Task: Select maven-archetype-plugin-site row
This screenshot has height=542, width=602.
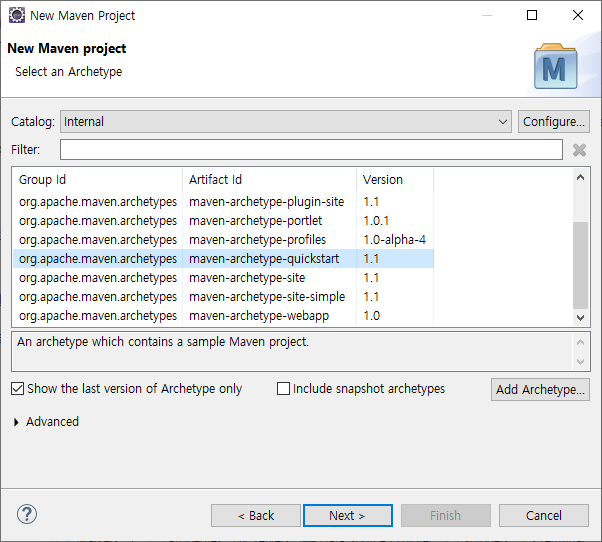Action: point(223,202)
